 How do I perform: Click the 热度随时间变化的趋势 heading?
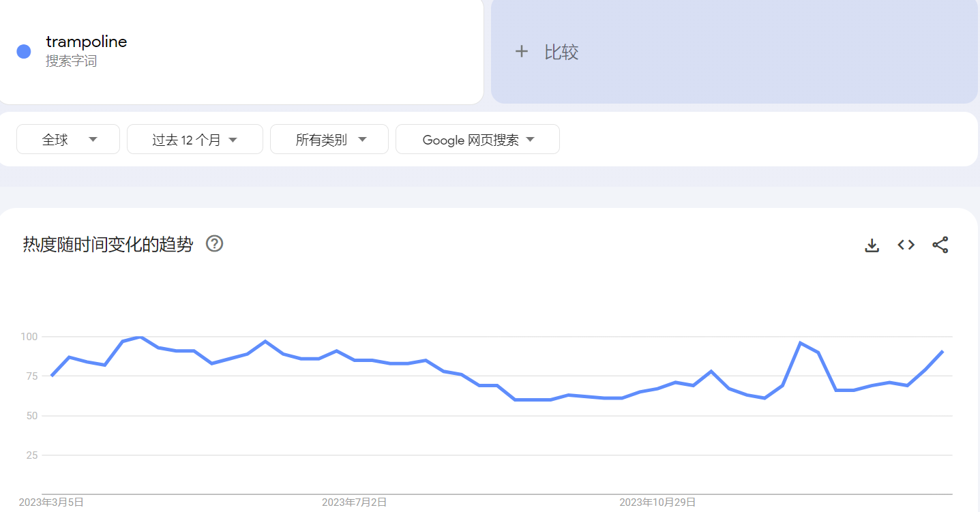pyautogui.click(x=108, y=244)
